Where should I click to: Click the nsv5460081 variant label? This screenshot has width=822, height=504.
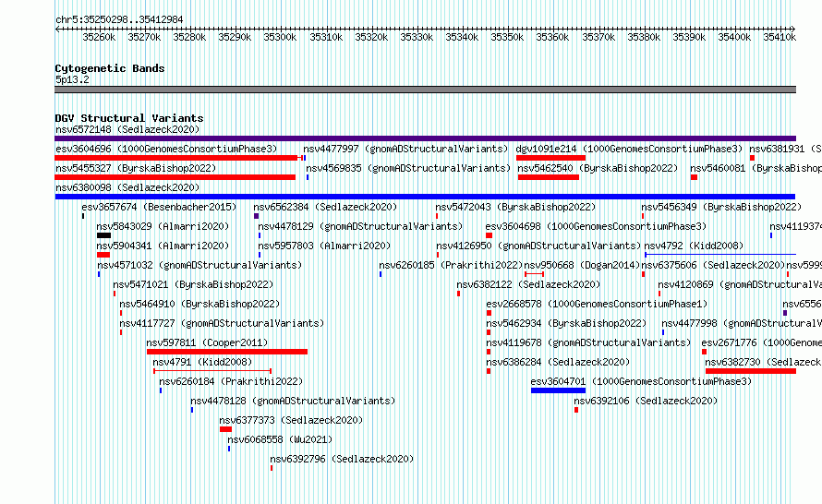(756, 168)
